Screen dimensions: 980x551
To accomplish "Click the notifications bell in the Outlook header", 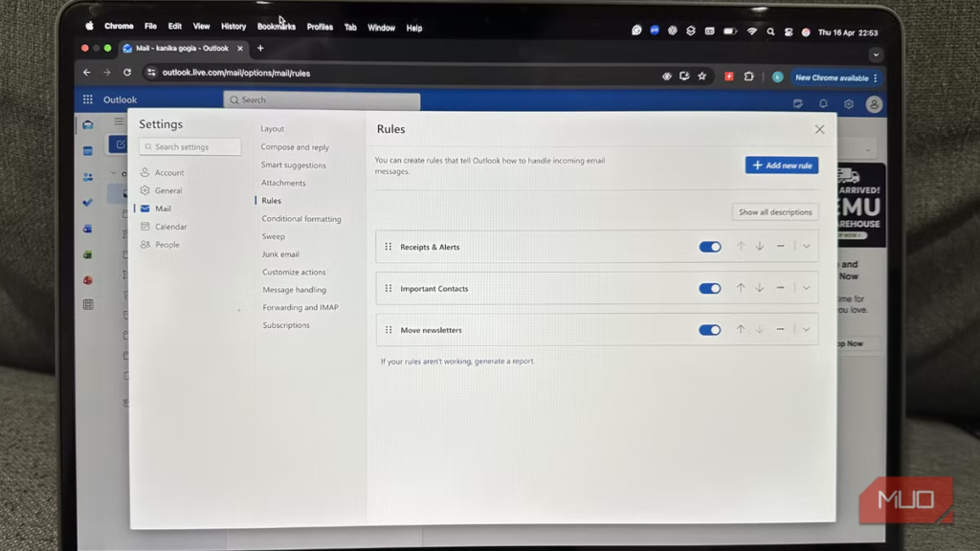I will pos(822,102).
